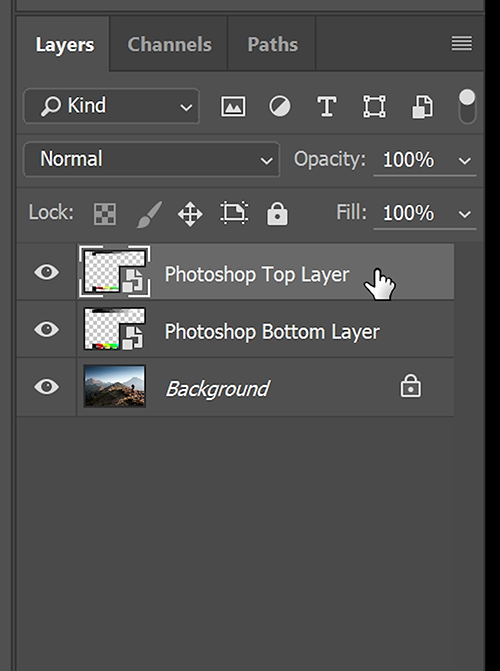This screenshot has height=671, width=500.
Task: Switch to the Paths tab
Action: tap(273, 45)
